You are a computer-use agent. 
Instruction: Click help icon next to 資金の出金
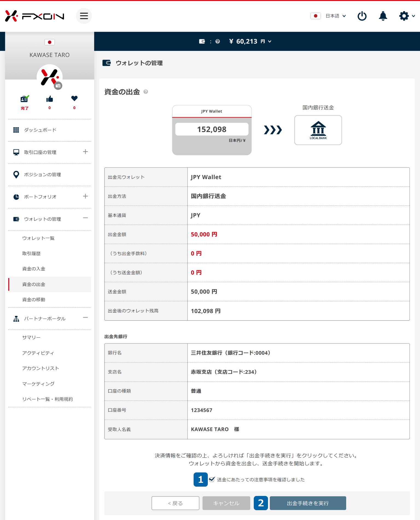pyautogui.click(x=146, y=92)
